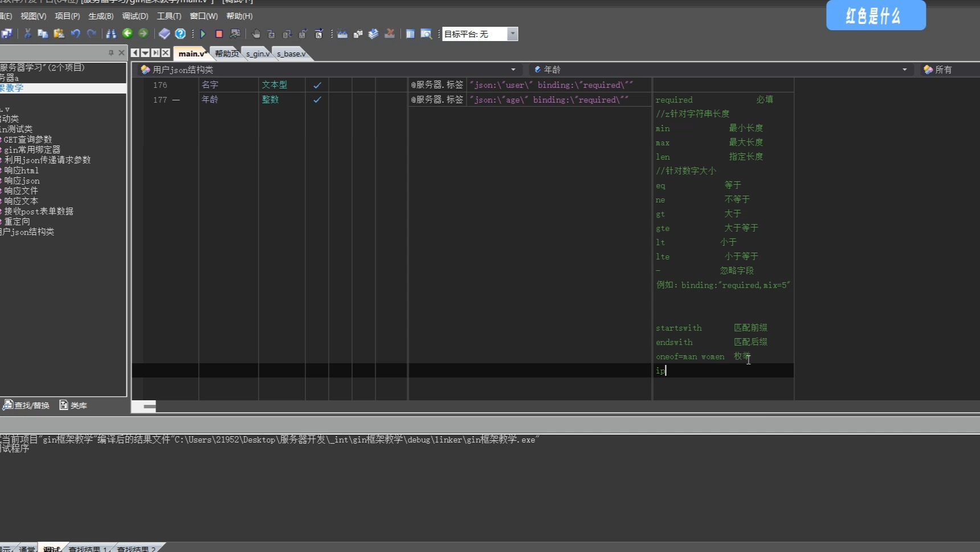
Task: Click the Clean build icon with red X
Action: [390, 34]
